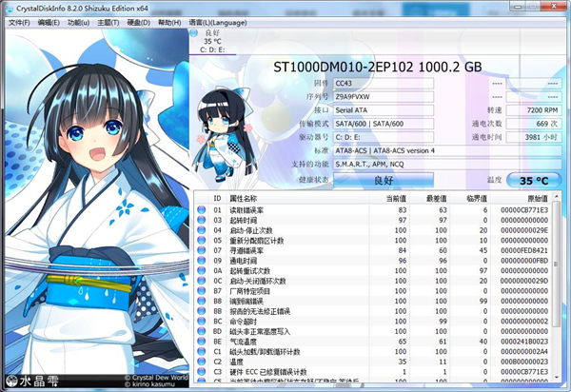Click the 临界值 column header
This screenshot has height=392, width=571.
click(x=470, y=198)
